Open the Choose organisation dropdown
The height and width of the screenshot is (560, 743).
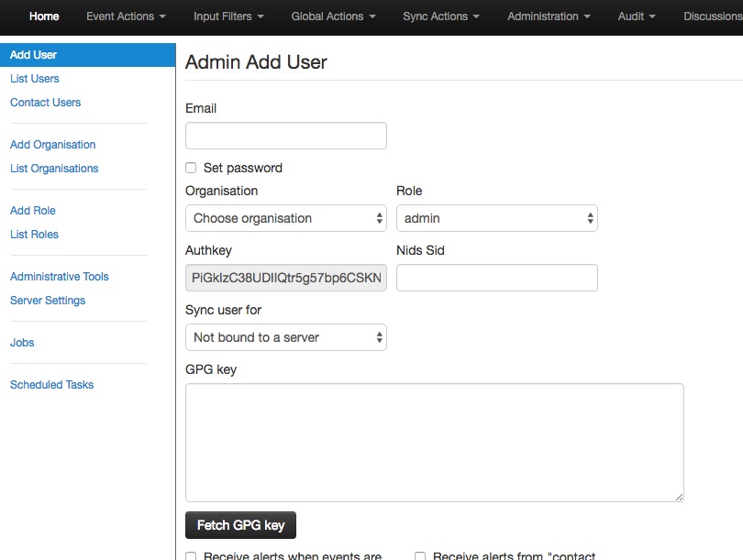click(286, 218)
